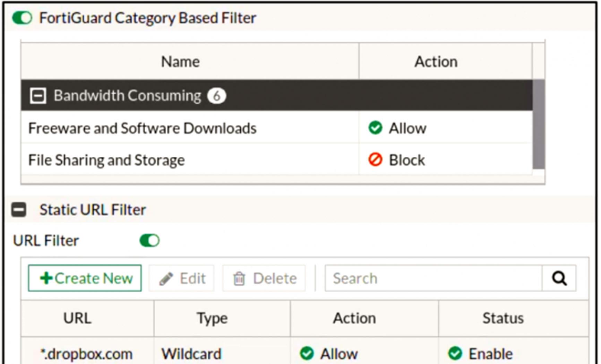Viewport: 601px width, 364px height.
Task: Select the File Sharing and Storage row
Action: pos(106,160)
